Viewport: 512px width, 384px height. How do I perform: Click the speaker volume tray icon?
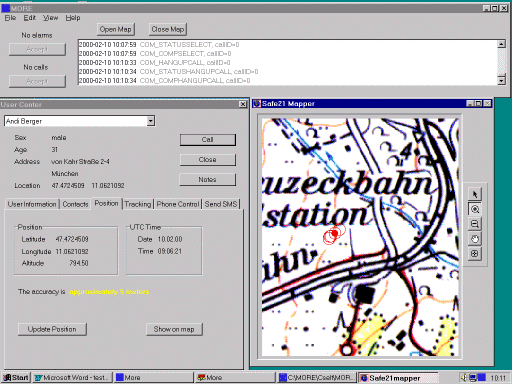pyautogui.click(x=464, y=378)
